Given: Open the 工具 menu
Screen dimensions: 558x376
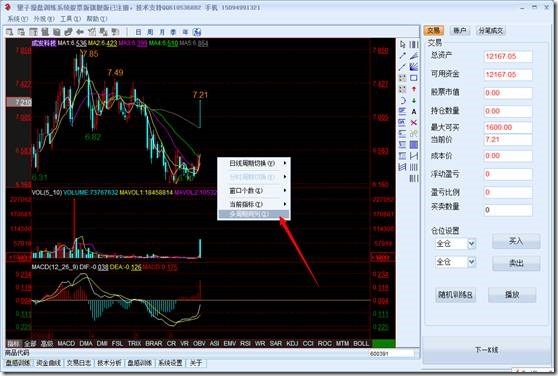Looking at the screenshot, I should click(70, 19).
